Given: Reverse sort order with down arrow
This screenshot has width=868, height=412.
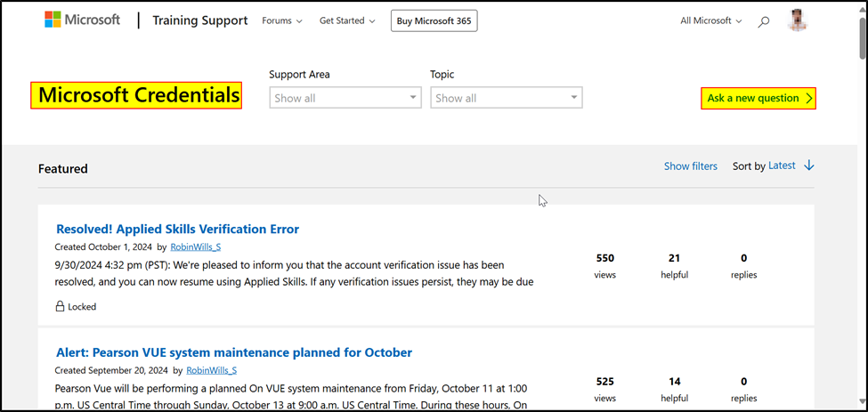Looking at the screenshot, I should 808,166.
